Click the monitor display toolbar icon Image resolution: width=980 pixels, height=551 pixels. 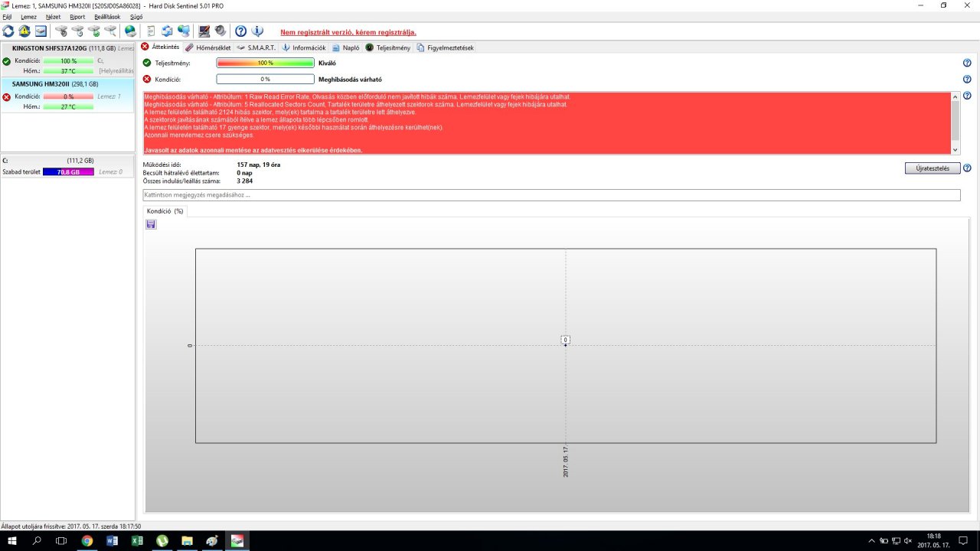[x=204, y=31]
